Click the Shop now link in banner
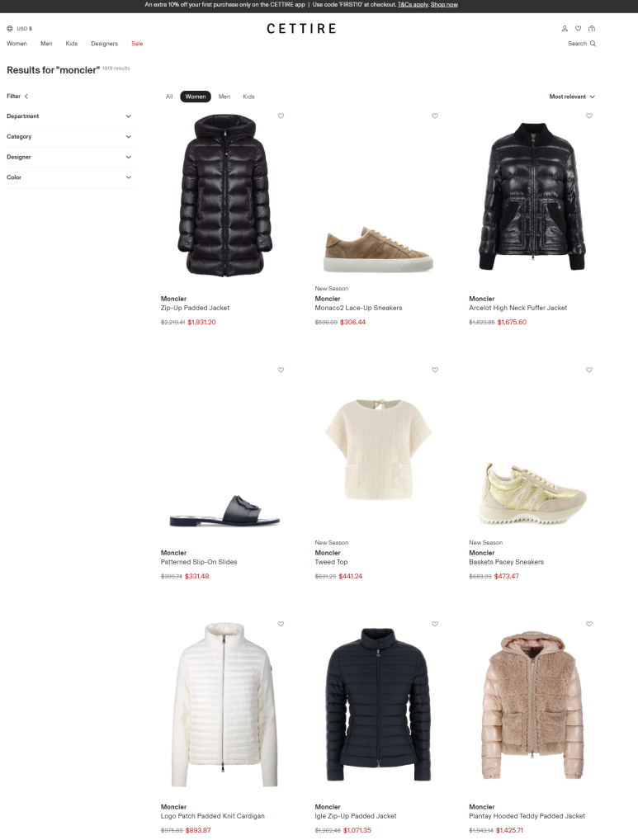 [x=444, y=4]
